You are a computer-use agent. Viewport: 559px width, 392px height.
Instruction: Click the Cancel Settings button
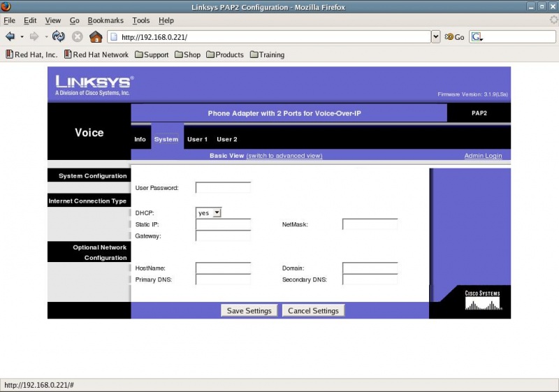(x=313, y=311)
